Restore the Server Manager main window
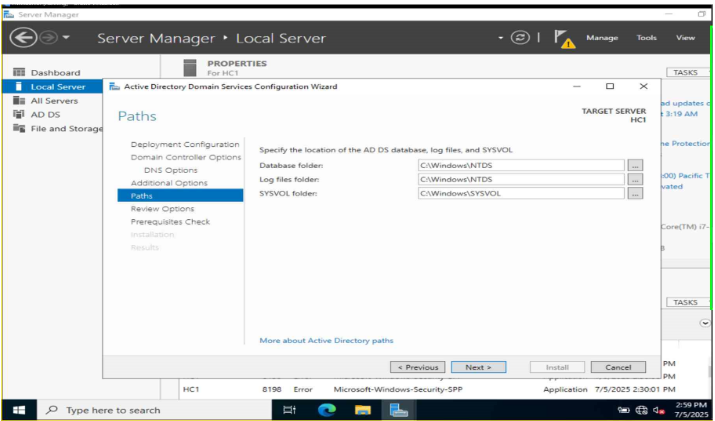715x421 pixels. pyautogui.click(x=702, y=14)
